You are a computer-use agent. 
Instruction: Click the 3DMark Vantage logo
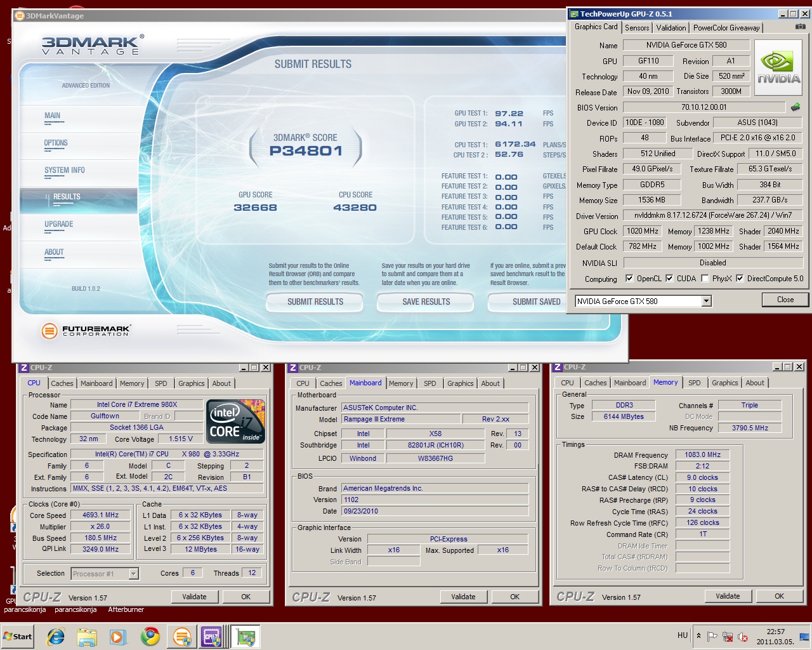tap(93, 44)
